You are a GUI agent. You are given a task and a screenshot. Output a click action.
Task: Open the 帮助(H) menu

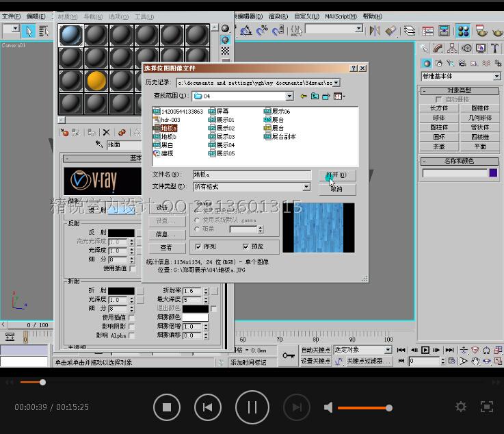click(372, 16)
